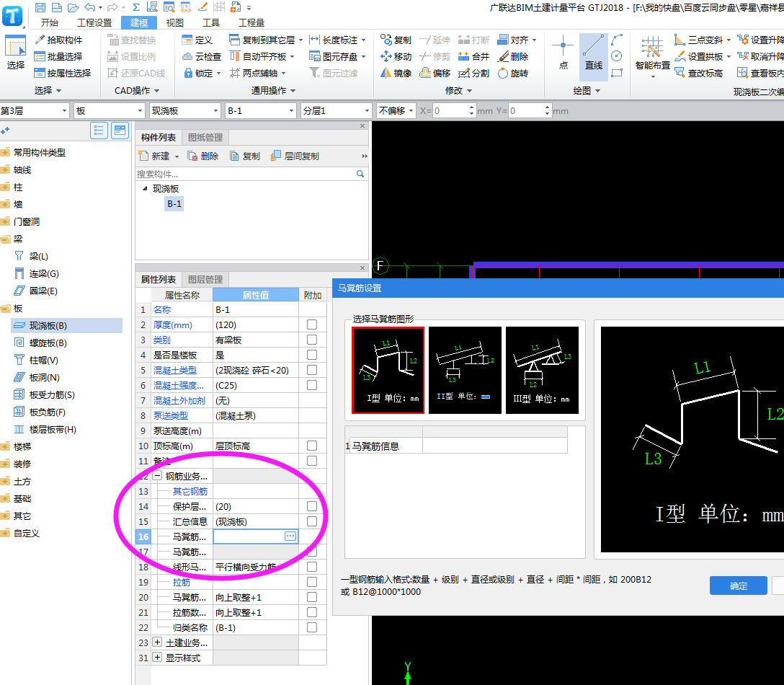
Task: Open the B-1 component dropdown
Action: click(261, 110)
